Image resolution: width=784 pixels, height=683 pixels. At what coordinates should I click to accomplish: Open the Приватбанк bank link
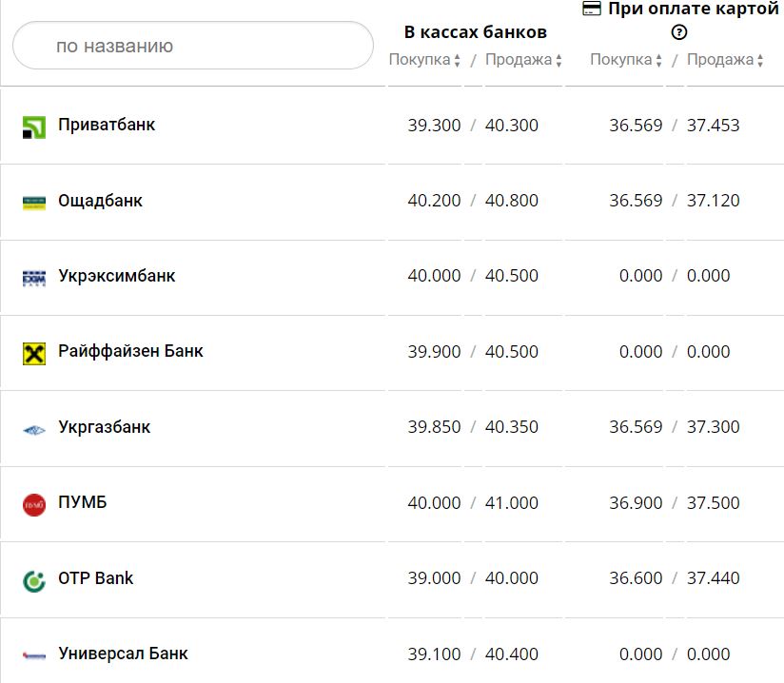(107, 125)
